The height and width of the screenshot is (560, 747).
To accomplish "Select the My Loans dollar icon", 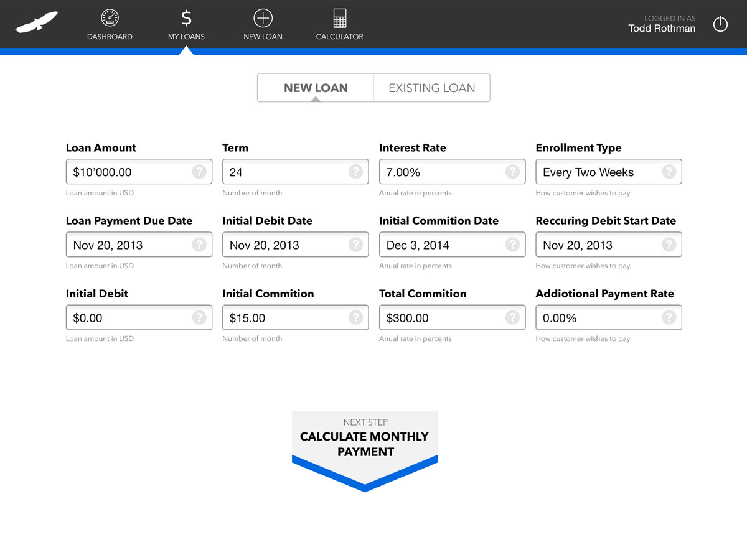I will 186,18.
